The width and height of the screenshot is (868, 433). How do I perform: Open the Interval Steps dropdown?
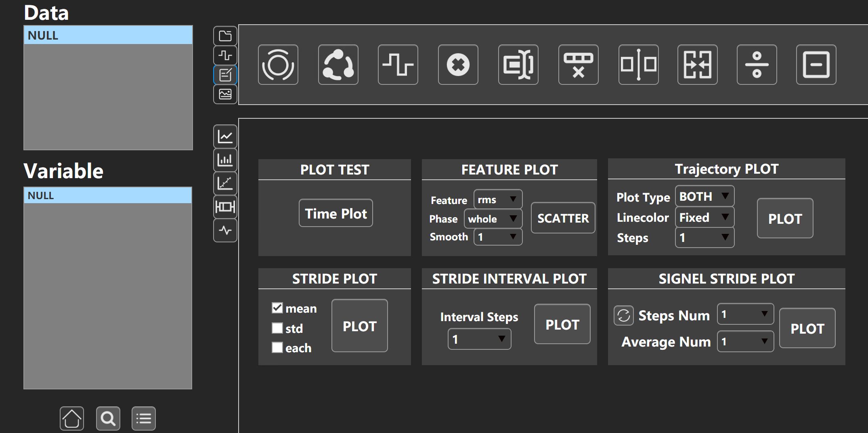tap(479, 339)
